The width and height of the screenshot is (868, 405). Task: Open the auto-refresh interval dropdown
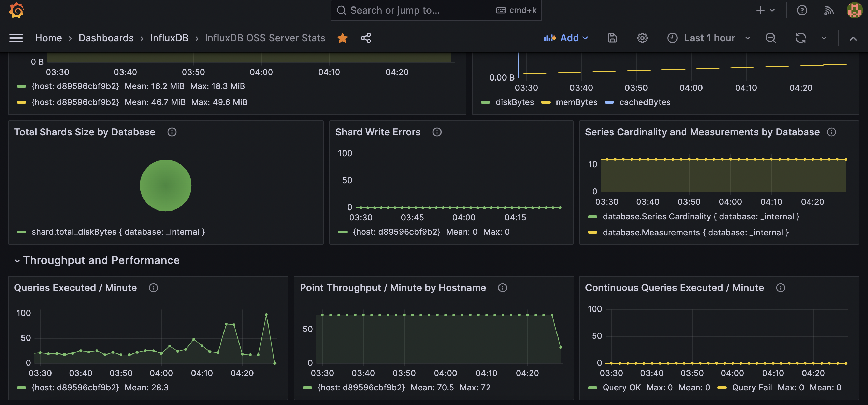point(824,38)
